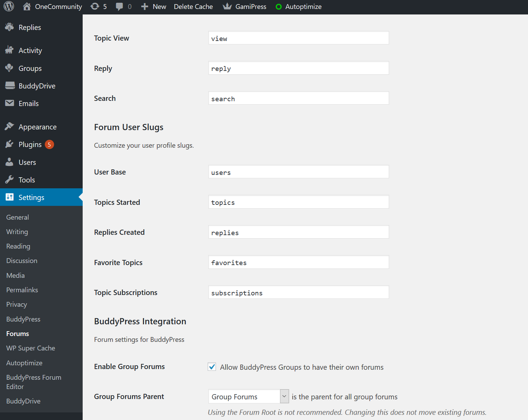The width and height of the screenshot is (528, 420).
Task: Open the updates icon showing 5
Action: pyautogui.click(x=95, y=7)
